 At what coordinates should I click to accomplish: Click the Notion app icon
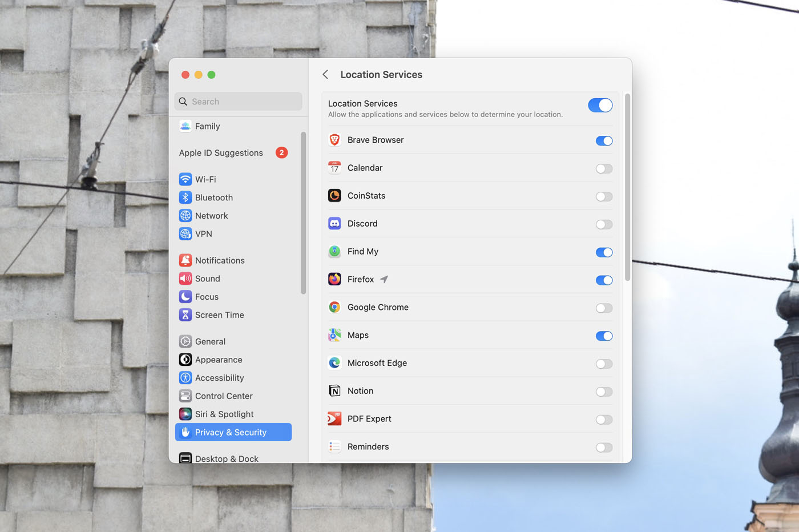click(x=334, y=391)
